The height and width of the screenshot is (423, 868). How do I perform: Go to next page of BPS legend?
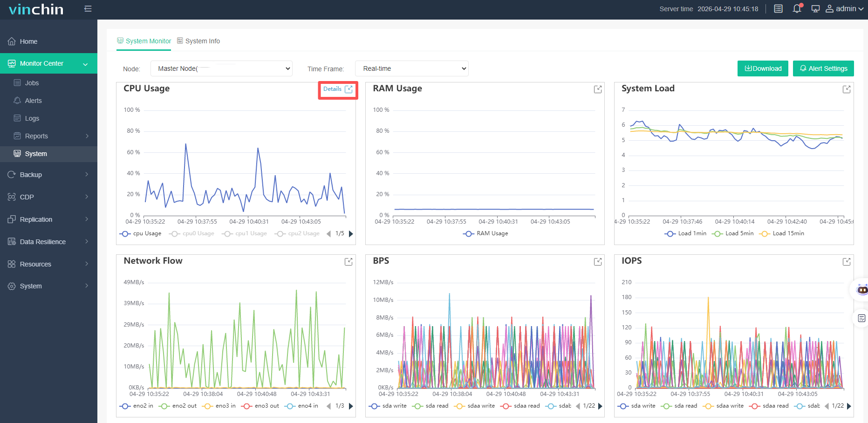[600, 406]
